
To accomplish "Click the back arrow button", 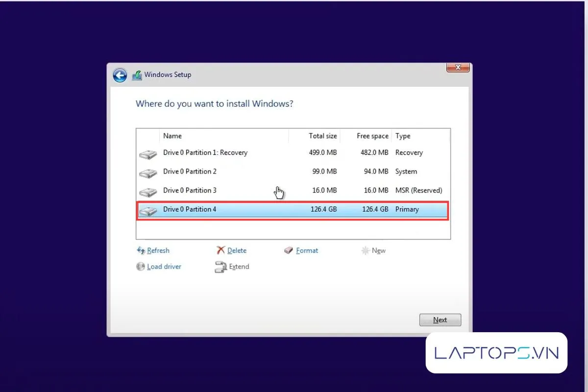I will tap(120, 75).
